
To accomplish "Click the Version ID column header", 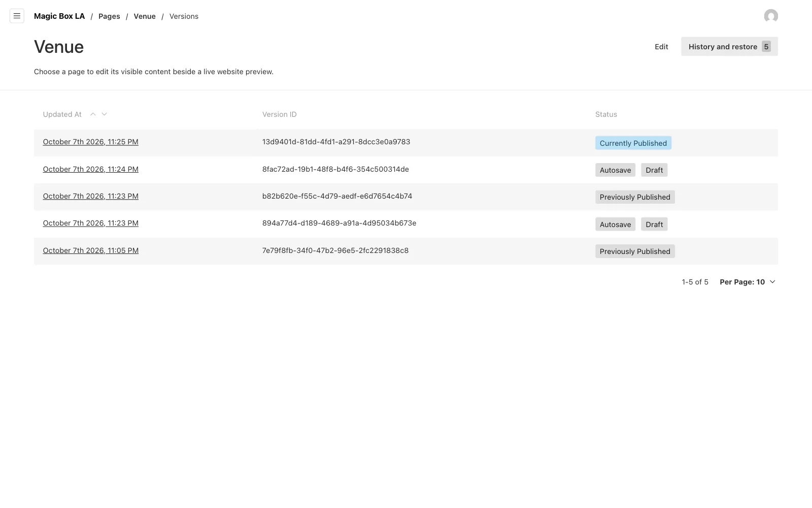I will [280, 114].
